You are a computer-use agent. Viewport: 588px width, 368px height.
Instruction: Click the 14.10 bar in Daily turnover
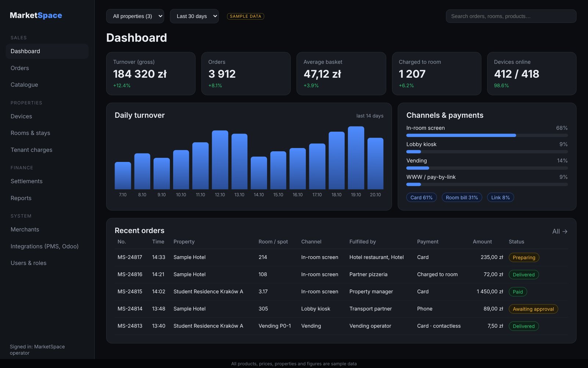(x=259, y=173)
